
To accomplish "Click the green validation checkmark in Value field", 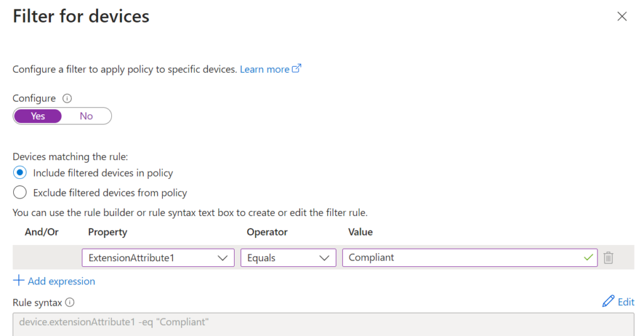I will [x=588, y=257].
